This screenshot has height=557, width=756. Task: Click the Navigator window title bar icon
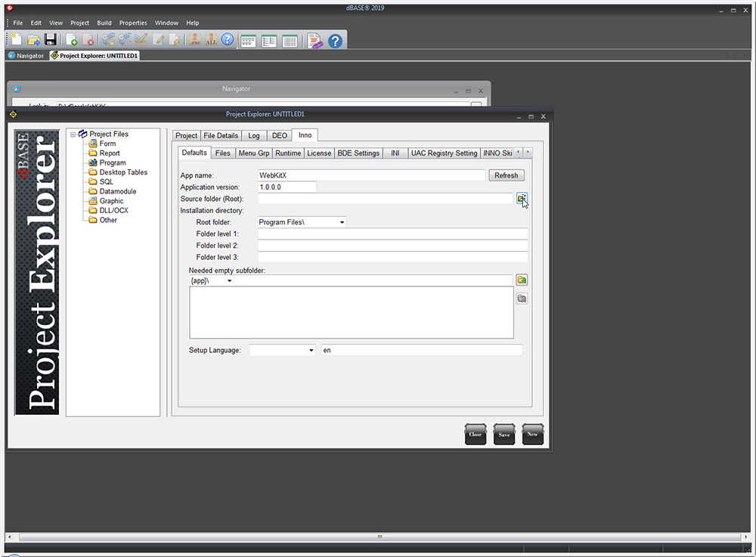coord(17,88)
